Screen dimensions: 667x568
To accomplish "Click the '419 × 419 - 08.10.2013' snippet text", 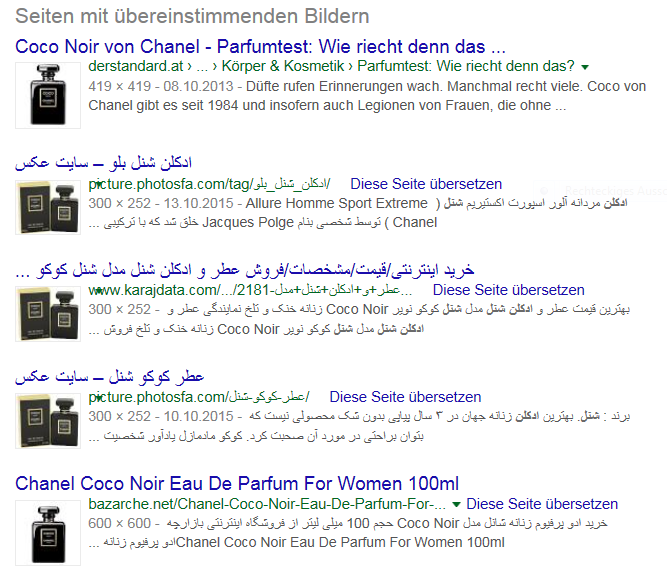I will 161,86.
